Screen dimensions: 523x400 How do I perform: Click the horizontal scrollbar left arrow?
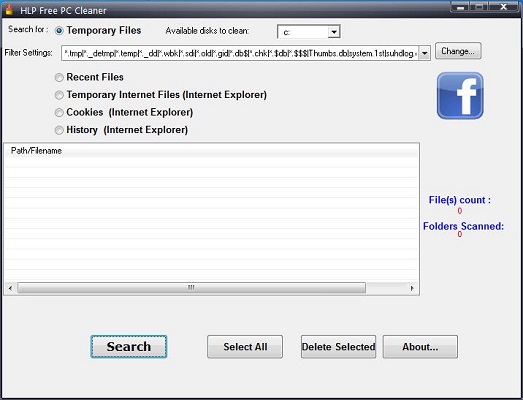pos(10,288)
